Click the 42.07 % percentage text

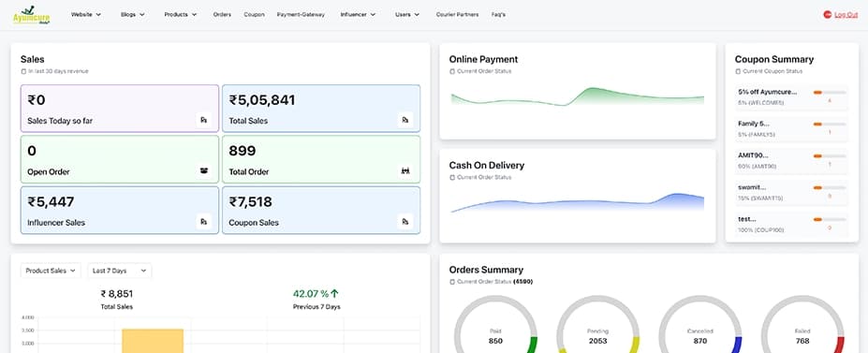[x=311, y=294]
